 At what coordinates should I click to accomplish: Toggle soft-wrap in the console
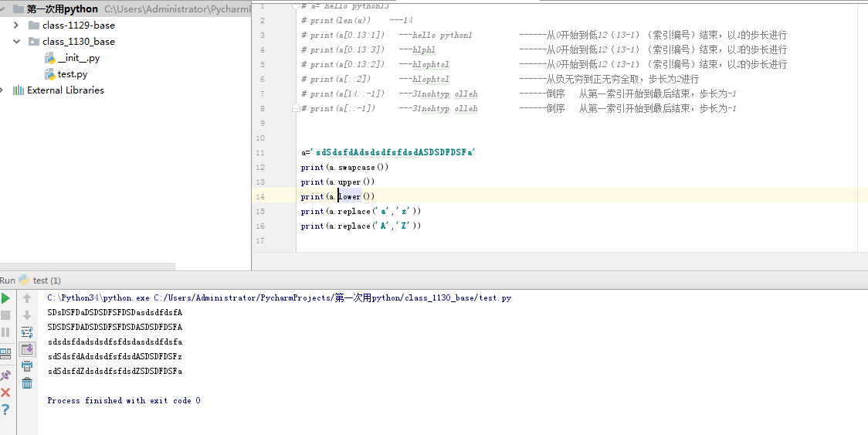tap(27, 332)
